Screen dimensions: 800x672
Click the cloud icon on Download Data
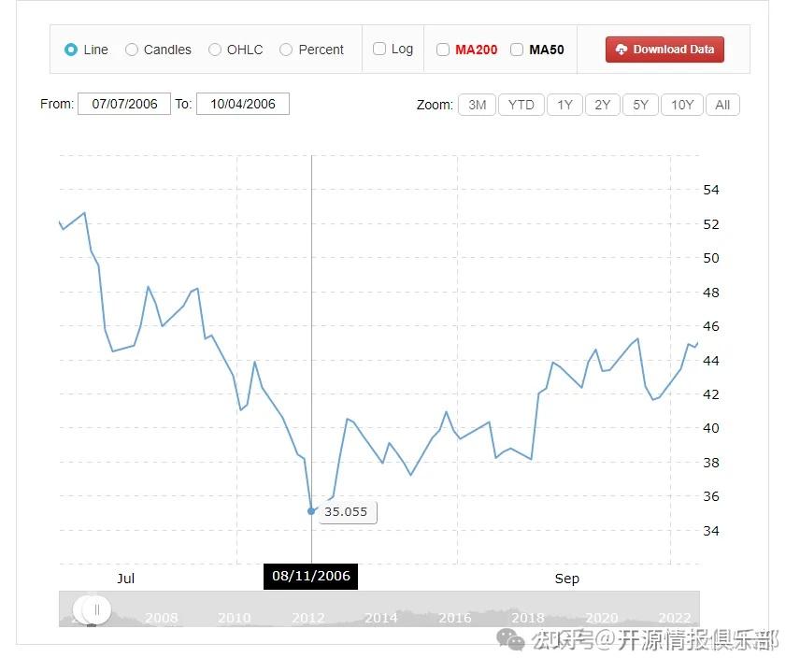(621, 50)
